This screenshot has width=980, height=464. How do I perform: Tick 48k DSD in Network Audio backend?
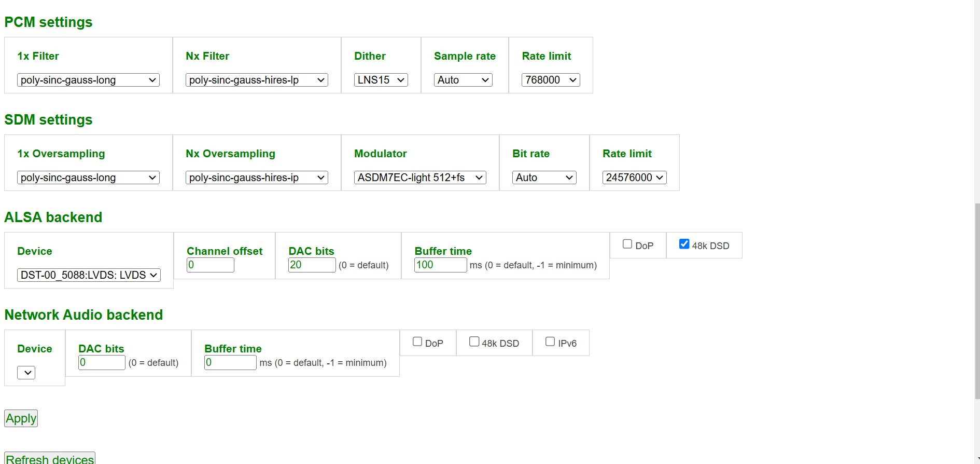(x=474, y=342)
